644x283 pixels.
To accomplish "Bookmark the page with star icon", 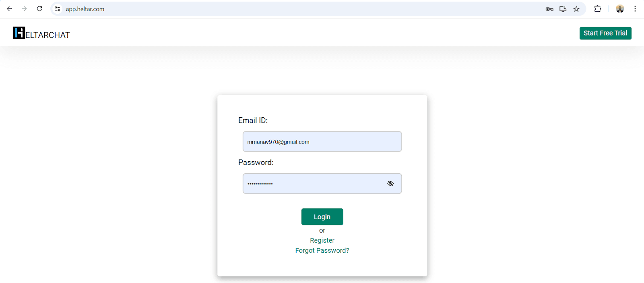I will click(x=577, y=8).
